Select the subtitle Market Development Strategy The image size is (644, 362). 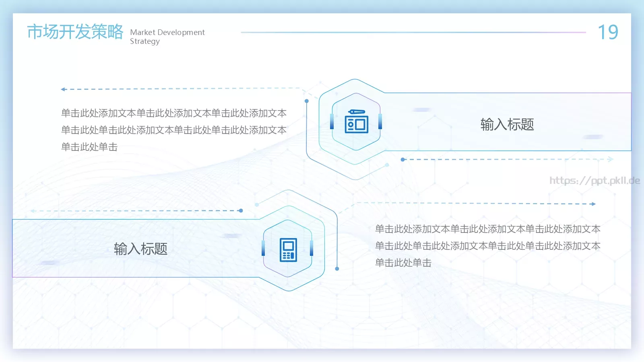point(167,37)
